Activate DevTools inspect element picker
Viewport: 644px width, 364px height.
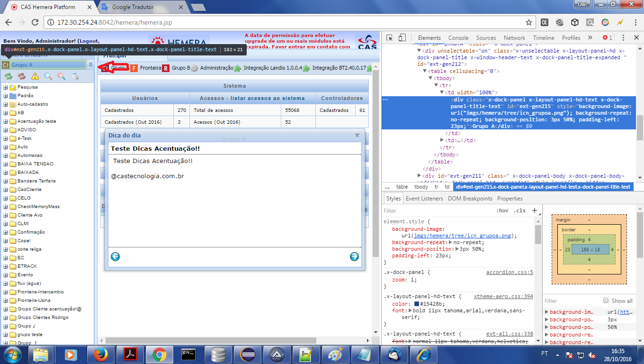[x=389, y=38]
